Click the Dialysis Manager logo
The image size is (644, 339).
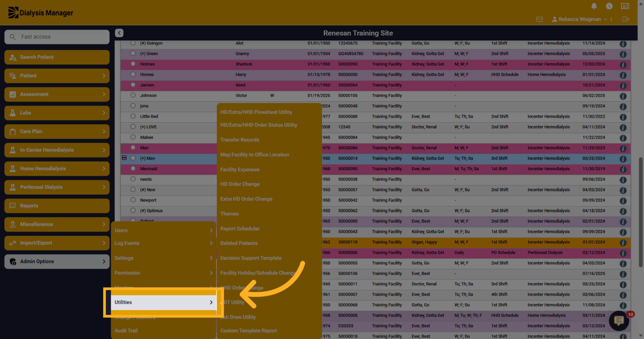(x=41, y=13)
